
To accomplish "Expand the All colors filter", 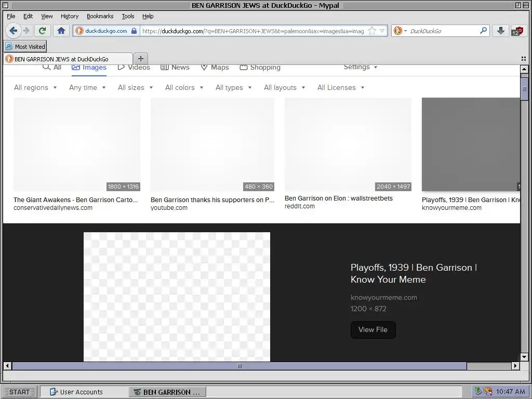I will click(x=184, y=87).
